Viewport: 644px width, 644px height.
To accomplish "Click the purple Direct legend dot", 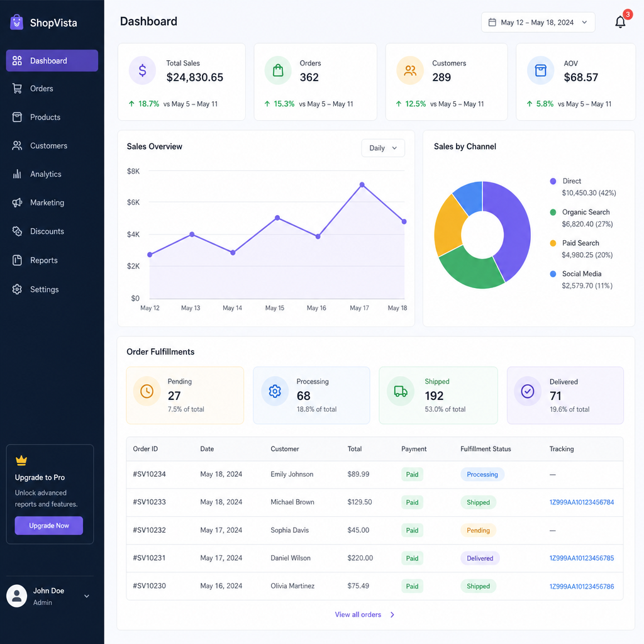I will (x=553, y=181).
